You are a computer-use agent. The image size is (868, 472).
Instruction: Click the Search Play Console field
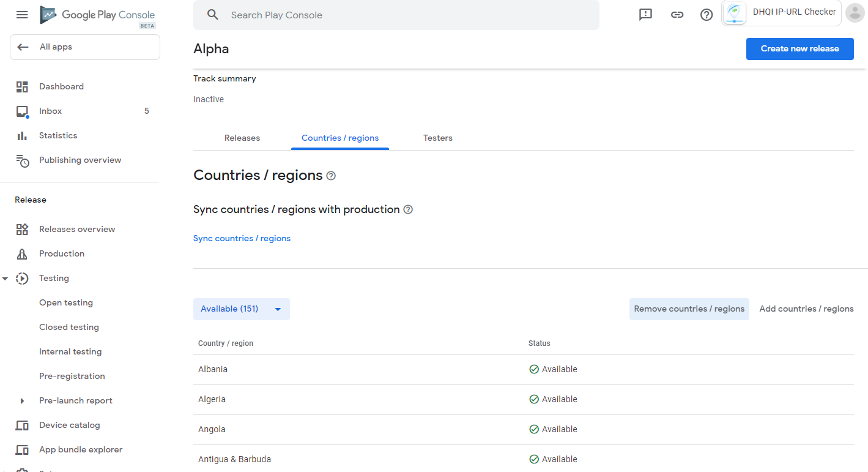pyautogui.click(x=396, y=15)
